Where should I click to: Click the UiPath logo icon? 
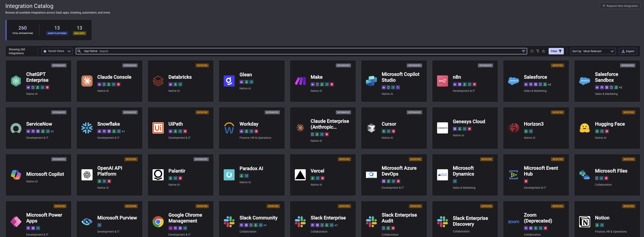point(158,128)
